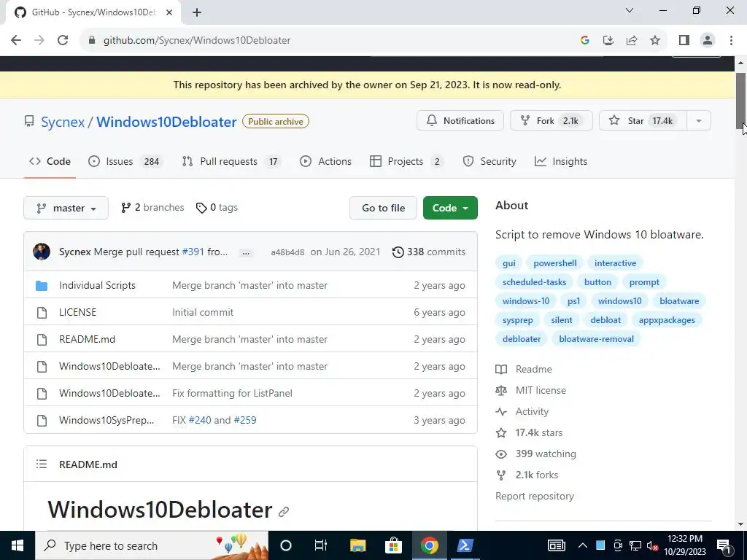Star the repository

point(643,121)
